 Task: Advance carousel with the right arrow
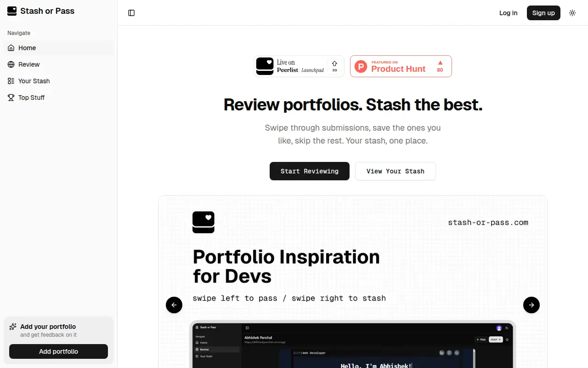pyautogui.click(x=531, y=305)
